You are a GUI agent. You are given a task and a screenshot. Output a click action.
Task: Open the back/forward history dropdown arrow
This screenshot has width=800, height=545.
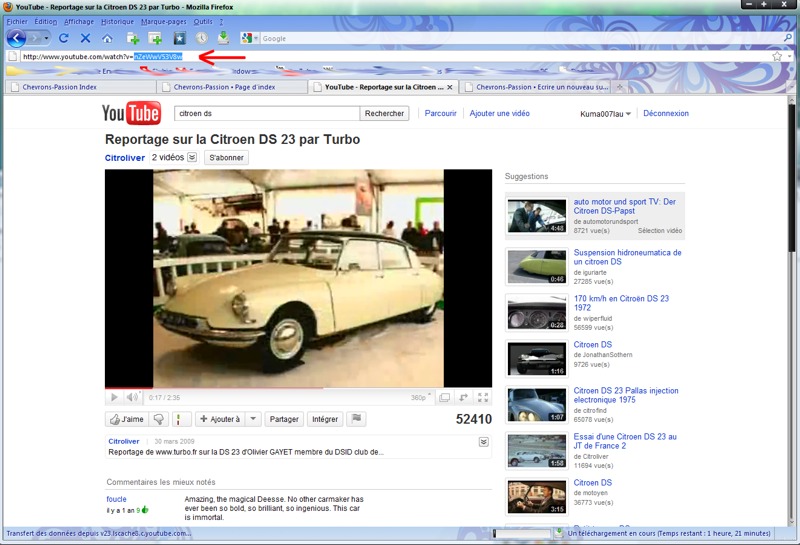click(46, 38)
